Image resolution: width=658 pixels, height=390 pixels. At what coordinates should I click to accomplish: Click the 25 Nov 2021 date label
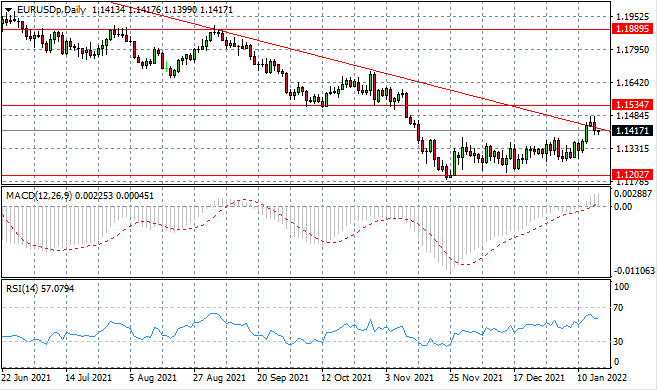475,378
